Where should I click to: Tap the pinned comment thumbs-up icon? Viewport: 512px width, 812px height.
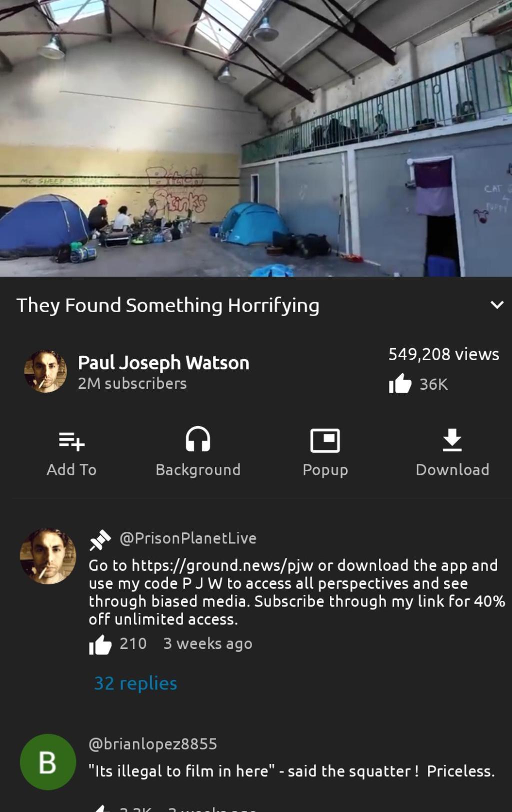100,644
